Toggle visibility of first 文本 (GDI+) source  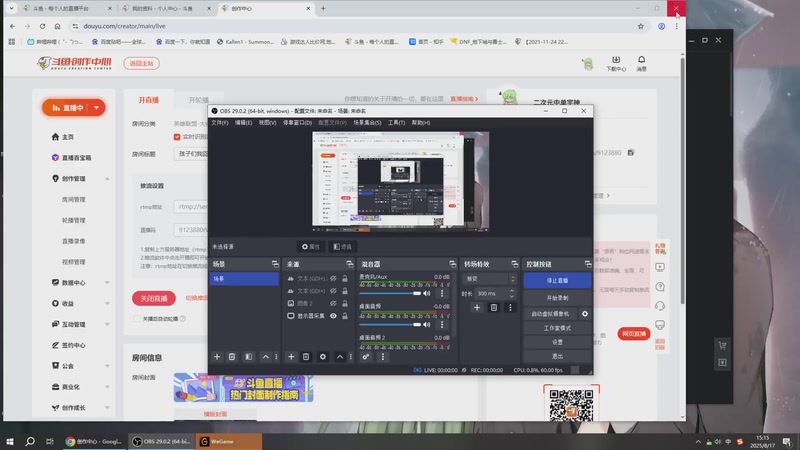pyautogui.click(x=333, y=279)
